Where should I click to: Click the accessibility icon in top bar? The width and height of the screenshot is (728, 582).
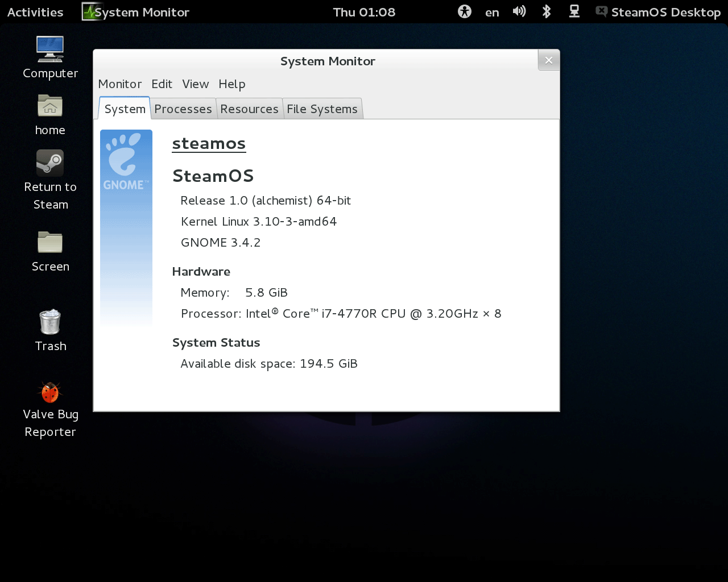[465, 11]
